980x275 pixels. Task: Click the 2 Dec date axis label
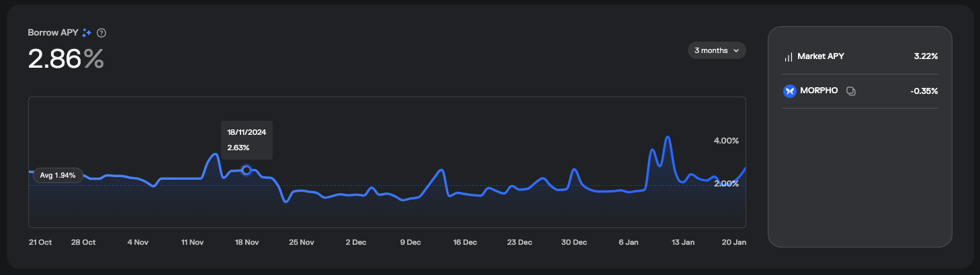tap(356, 242)
